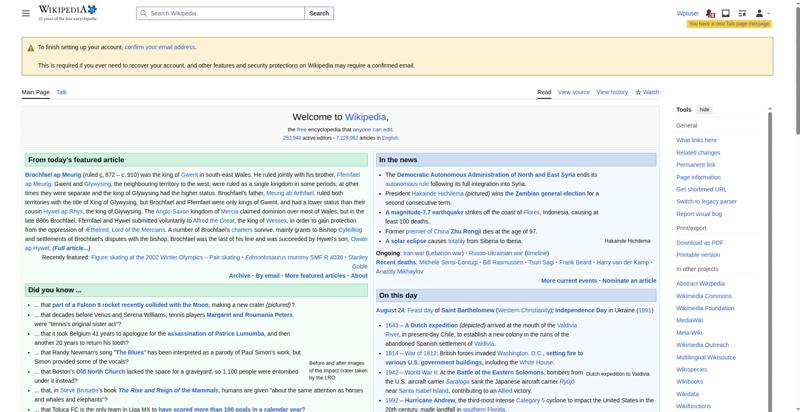Click the star icon next to Watch
This screenshot has height=412, width=800.
tap(638, 92)
